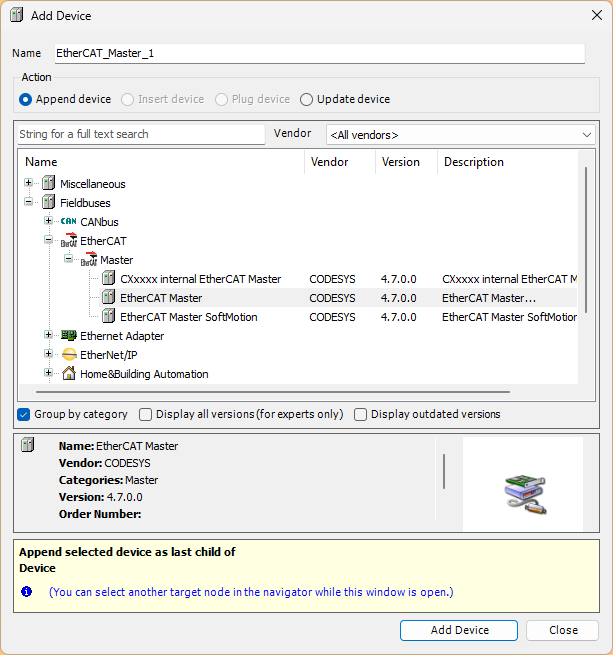
Task: Select the Insert device radio button
Action: 127,99
